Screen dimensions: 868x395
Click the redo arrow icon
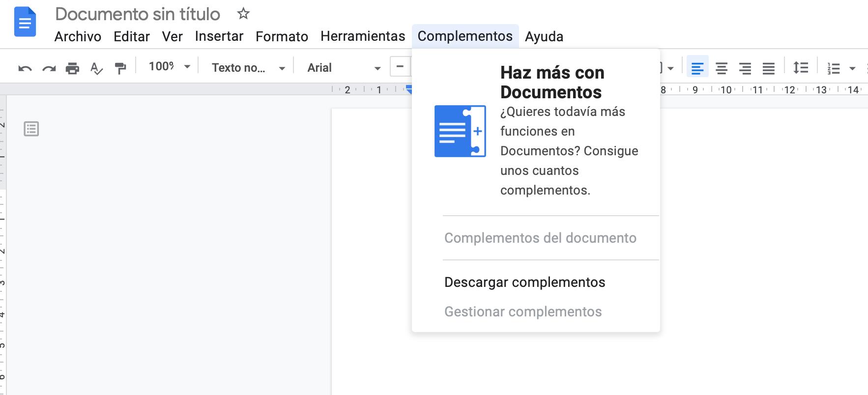click(x=49, y=68)
